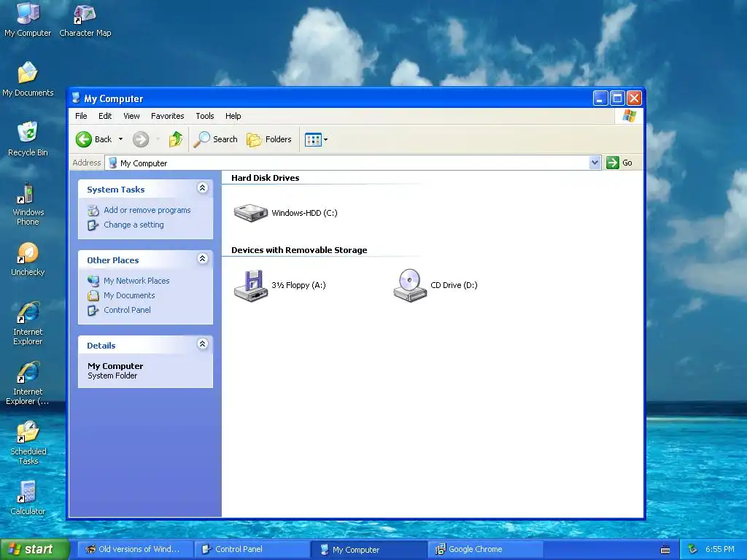This screenshot has height=560, width=747.
Task: Collapse the Other Places panel
Action: pos(203,259)
